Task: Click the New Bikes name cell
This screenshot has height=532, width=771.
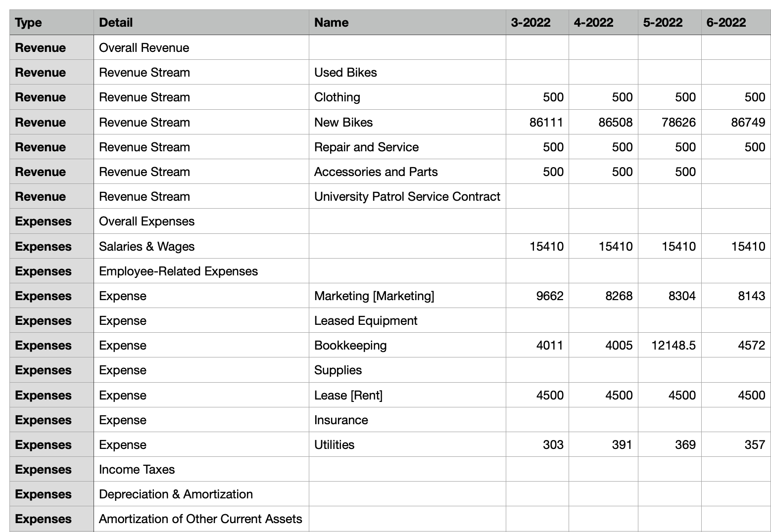Action: (x=407, y=122)
